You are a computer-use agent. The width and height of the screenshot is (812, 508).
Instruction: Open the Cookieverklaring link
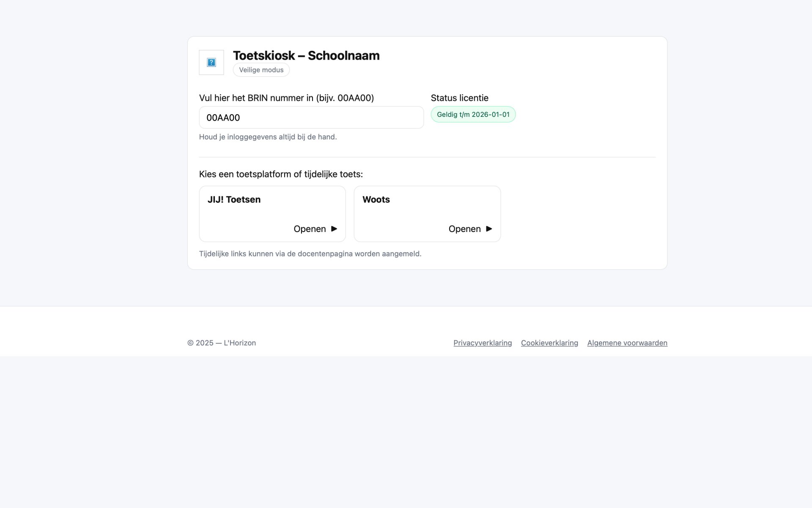(549, 343)
